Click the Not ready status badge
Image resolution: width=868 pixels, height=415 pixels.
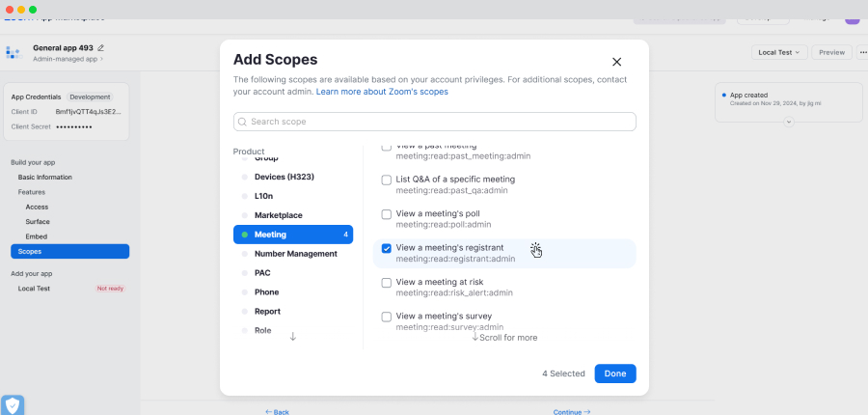[110, 289]
